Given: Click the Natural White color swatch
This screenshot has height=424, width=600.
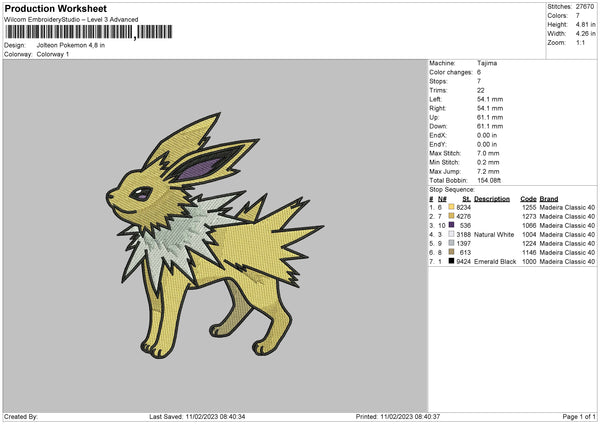Looking at the screenshot, I should click(x=451, y=234).
